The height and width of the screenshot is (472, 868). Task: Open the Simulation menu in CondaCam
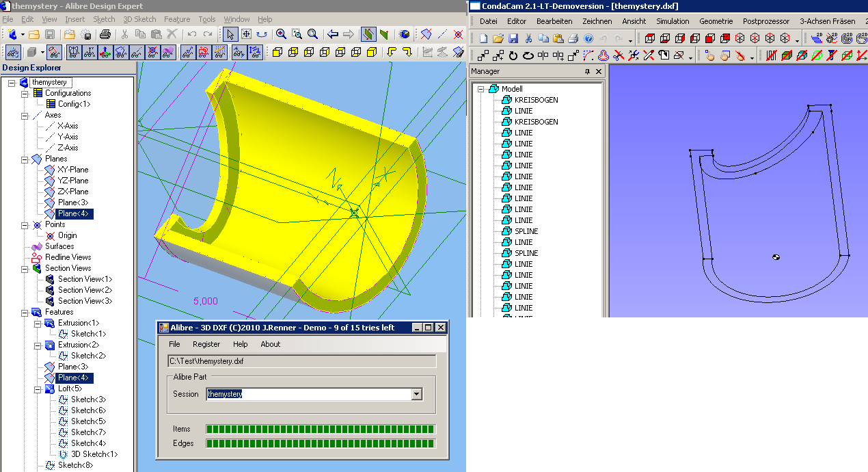click(673, 21)
